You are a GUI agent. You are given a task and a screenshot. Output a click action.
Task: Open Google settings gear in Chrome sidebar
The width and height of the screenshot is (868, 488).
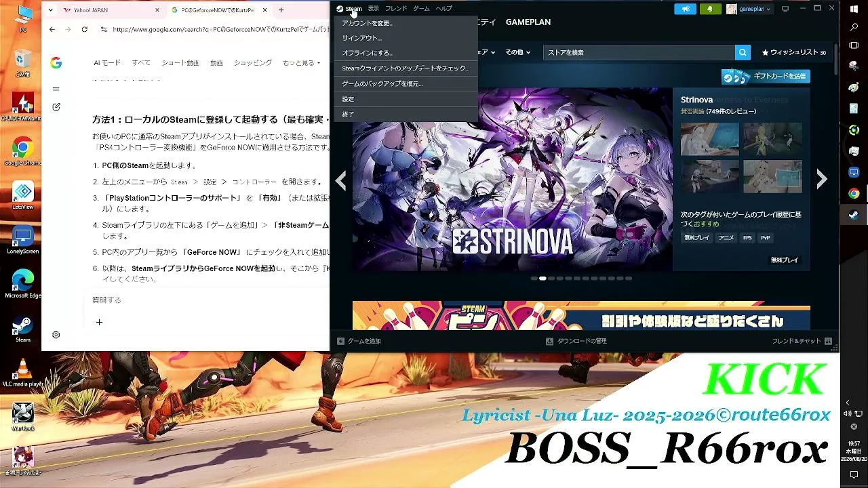tap(56, 335)
